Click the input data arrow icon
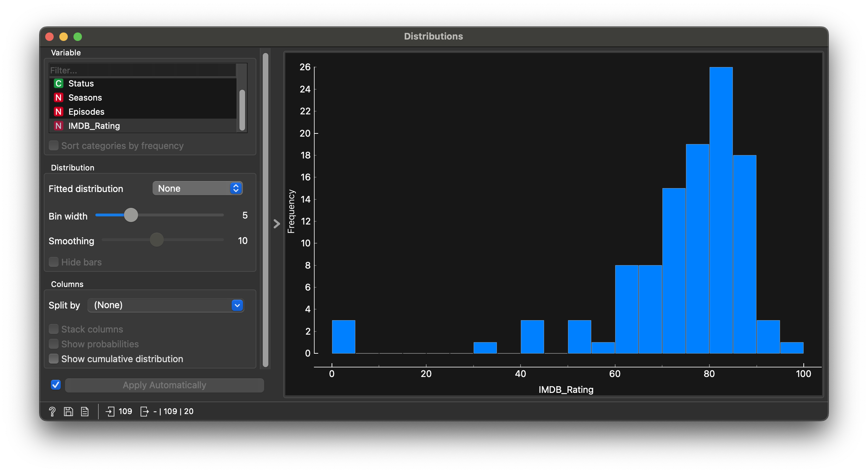Image resolution: width=868 pixels, height=473 pixels. tap(110, 411)
